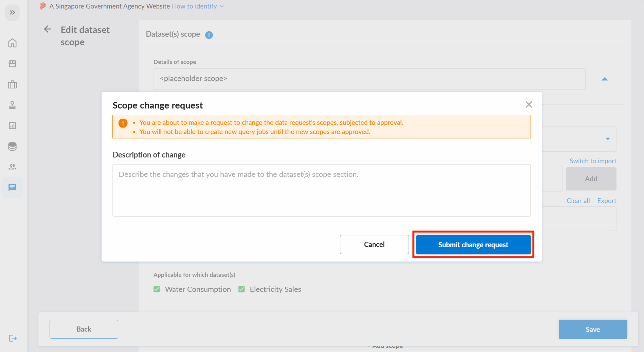Click the Switch to import link

tap(593, 161)
